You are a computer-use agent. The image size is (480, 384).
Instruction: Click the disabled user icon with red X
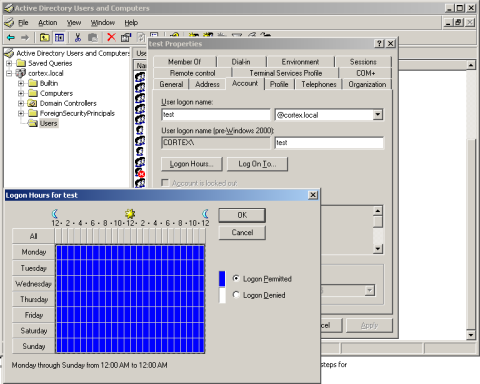[x=140, y=172]
